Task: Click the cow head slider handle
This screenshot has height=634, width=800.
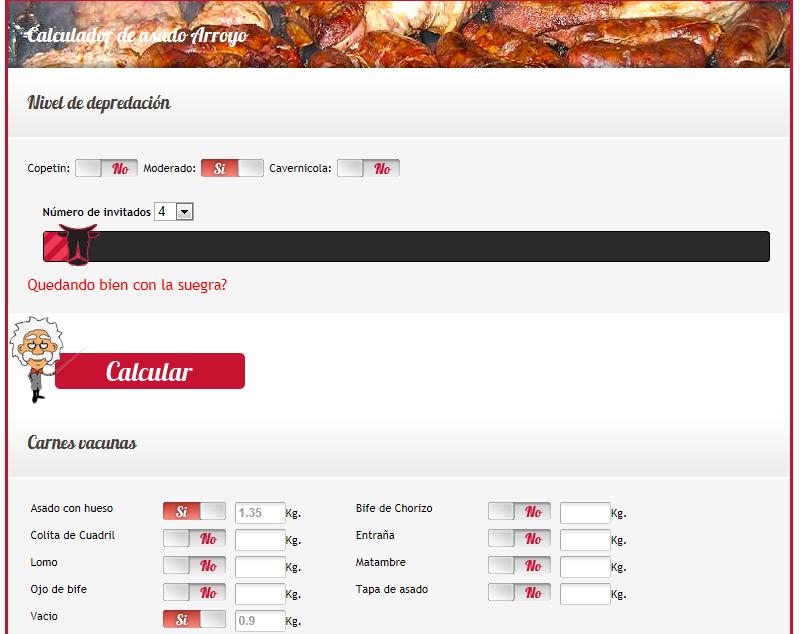Action: coord(76,244)
